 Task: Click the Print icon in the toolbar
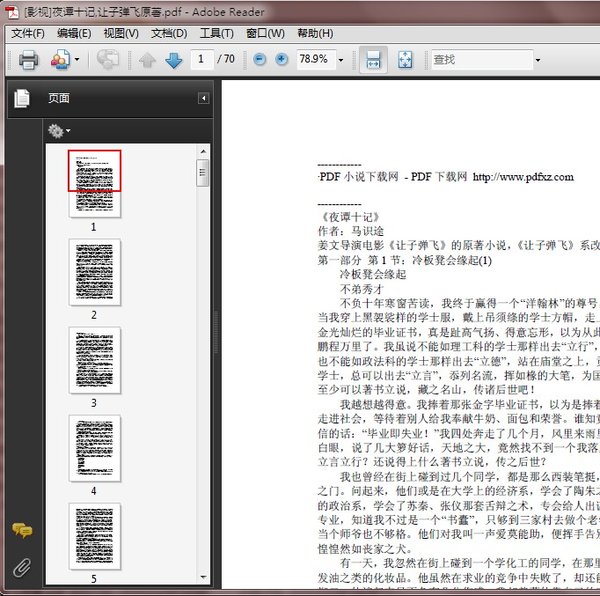point(28,60)
